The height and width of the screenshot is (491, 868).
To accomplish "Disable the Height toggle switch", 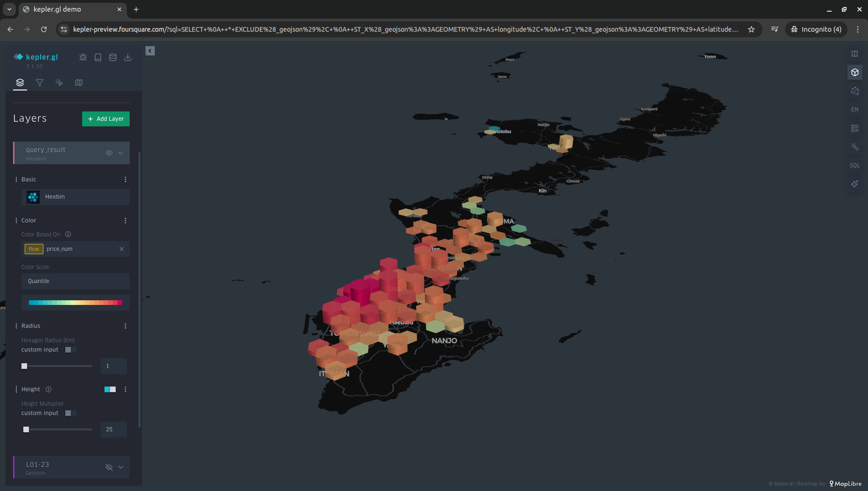I will click(110, 389).
